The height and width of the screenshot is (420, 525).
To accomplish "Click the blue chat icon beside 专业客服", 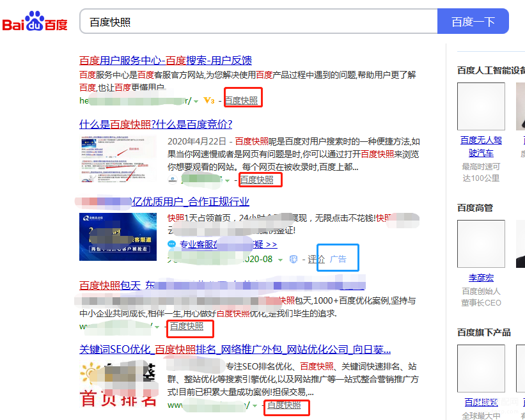I will 171,244.
